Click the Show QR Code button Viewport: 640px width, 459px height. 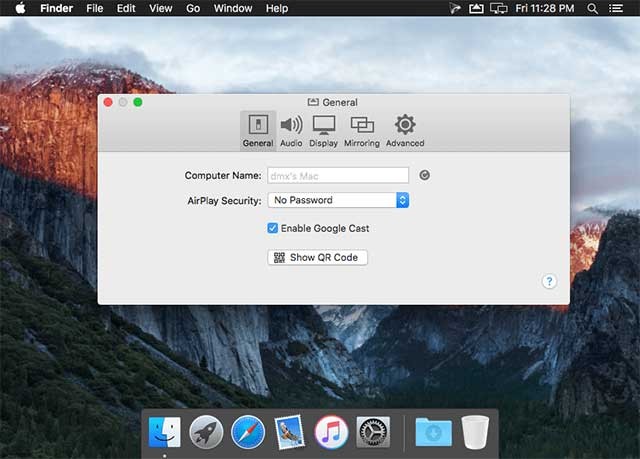[x=318, y=257]
